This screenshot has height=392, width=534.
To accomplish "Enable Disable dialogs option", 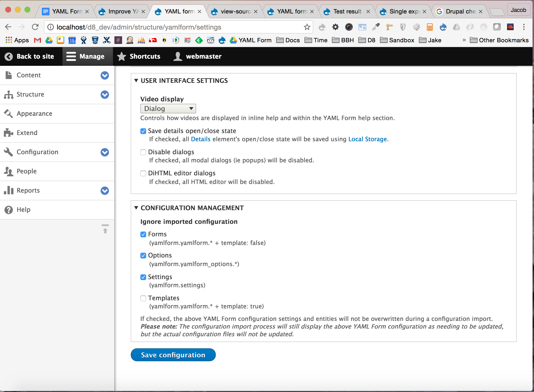I will [143, 152].
